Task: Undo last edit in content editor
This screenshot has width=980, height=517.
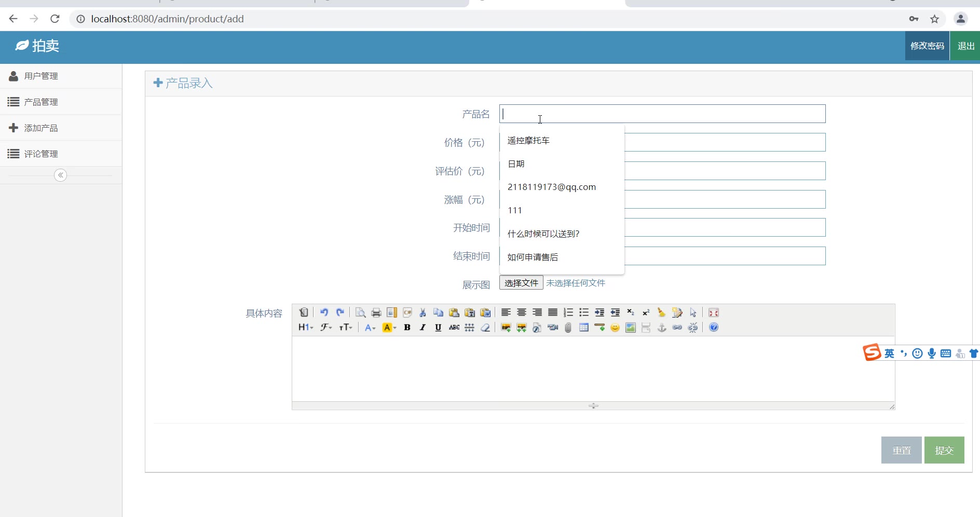Action: (324, 312)
